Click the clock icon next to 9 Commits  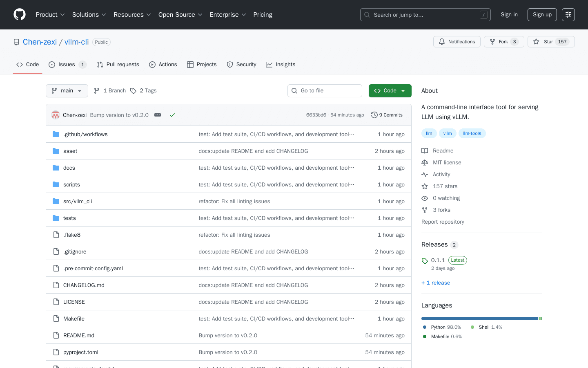[374, 115]
